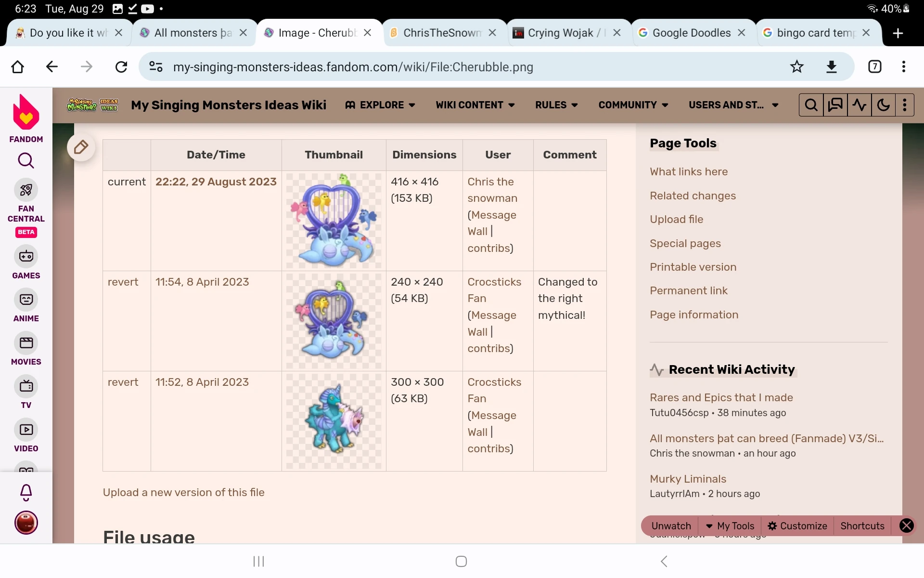
Task: Click Unwatch in the bottom toolbar
Action: pos(670,525)
